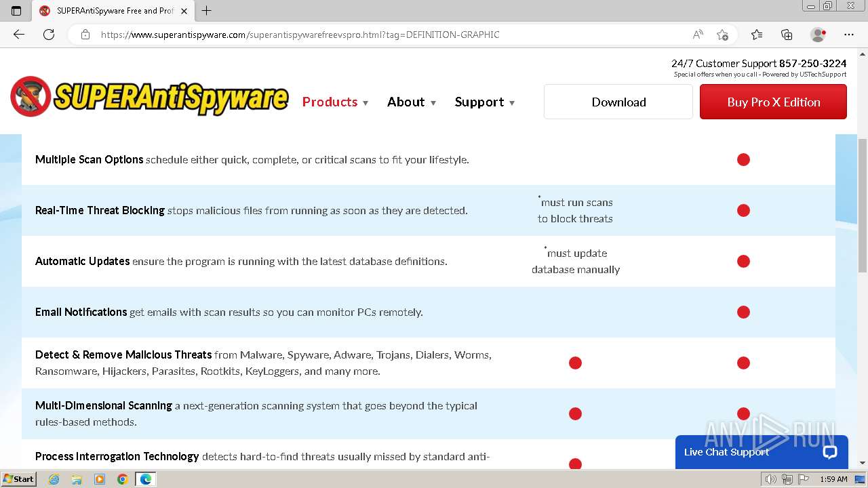Click the Download button
Viewport: 868px width, 488px height.
click(x=618, y=102)
